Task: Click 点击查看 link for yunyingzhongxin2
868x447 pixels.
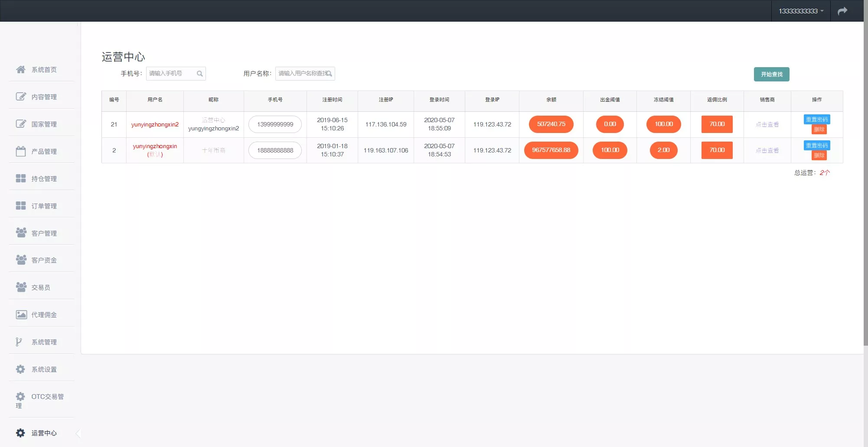Action: coord(767,124)
